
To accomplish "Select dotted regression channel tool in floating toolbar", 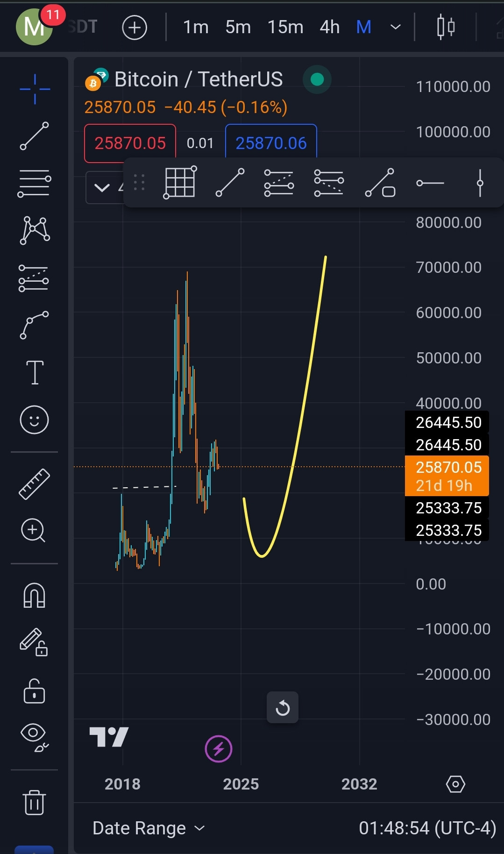I will click(329, 182).
